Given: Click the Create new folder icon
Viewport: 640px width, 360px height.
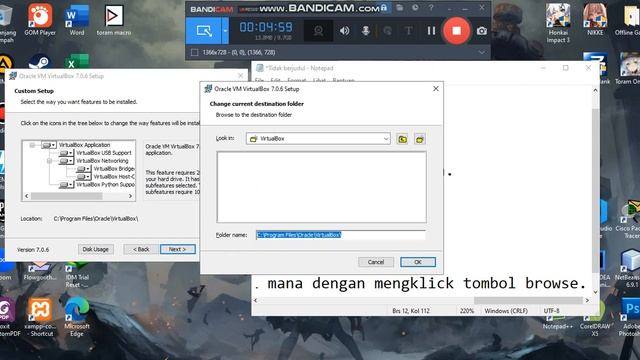Looking at the screenshot, I should click(420, 139).
